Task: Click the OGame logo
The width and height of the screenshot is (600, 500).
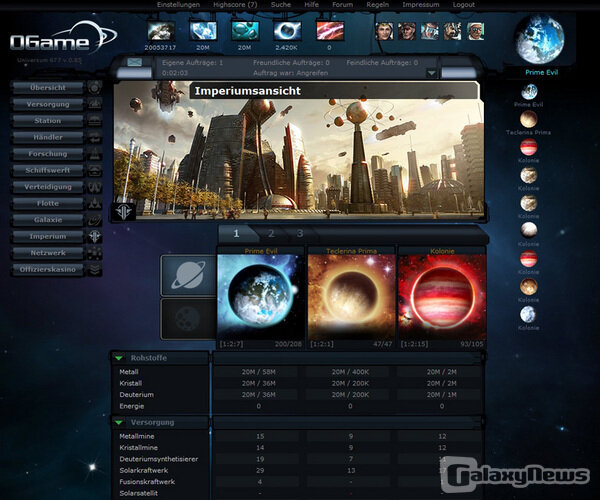Action: tap(63, 38)
